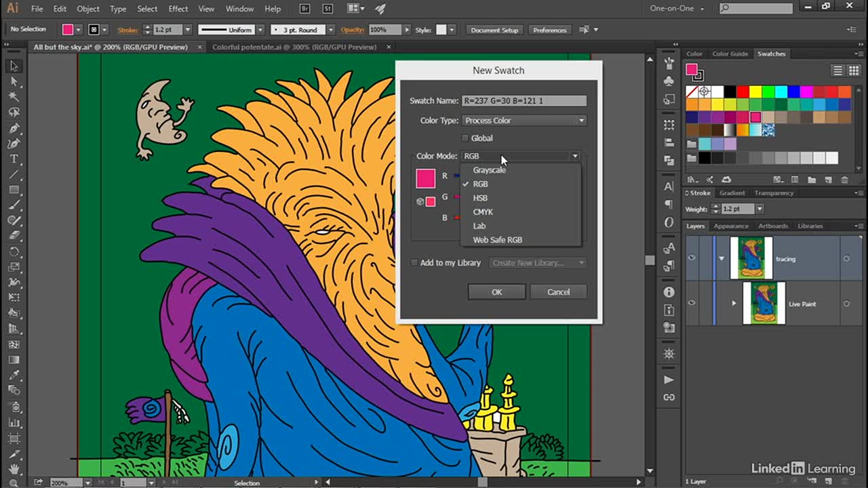Expand the Live Paint sublayer triangle
The width and height of the screenshot is (868, 488).
tap(734, 304)
